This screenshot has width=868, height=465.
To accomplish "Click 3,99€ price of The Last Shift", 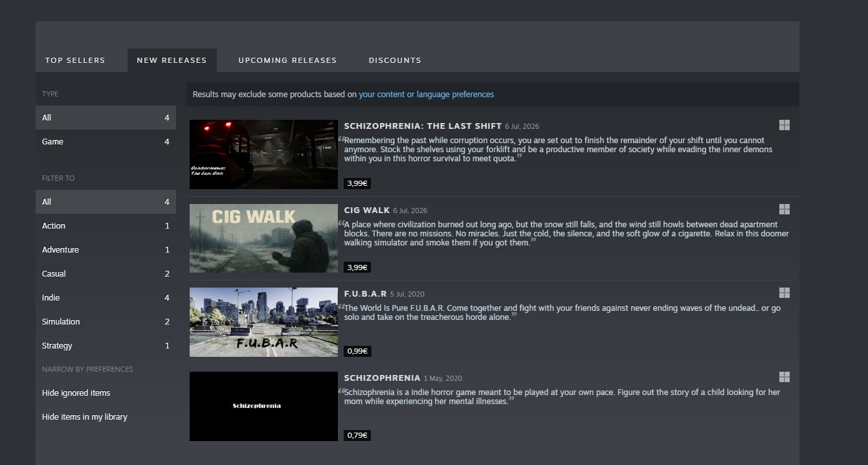I will (357, 183).
